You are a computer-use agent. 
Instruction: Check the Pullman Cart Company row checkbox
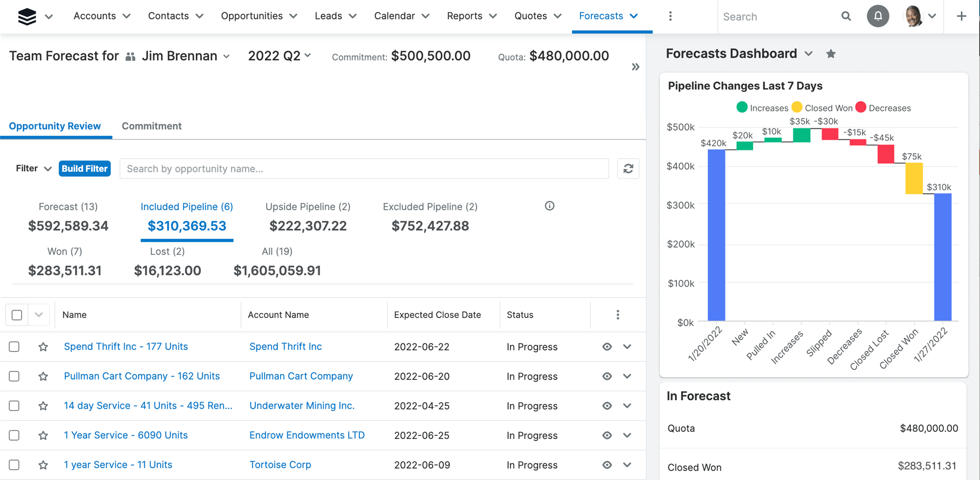(x=14, y=376)
